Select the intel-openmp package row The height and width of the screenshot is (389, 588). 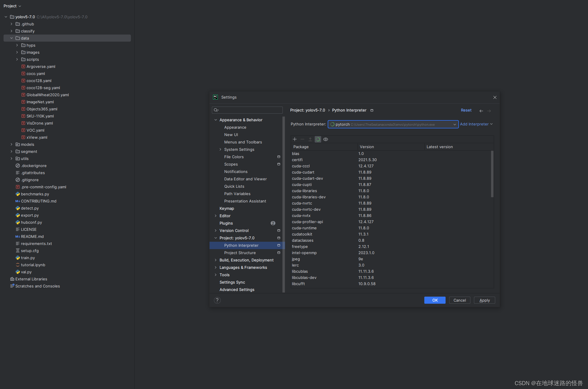pos(391,253)
